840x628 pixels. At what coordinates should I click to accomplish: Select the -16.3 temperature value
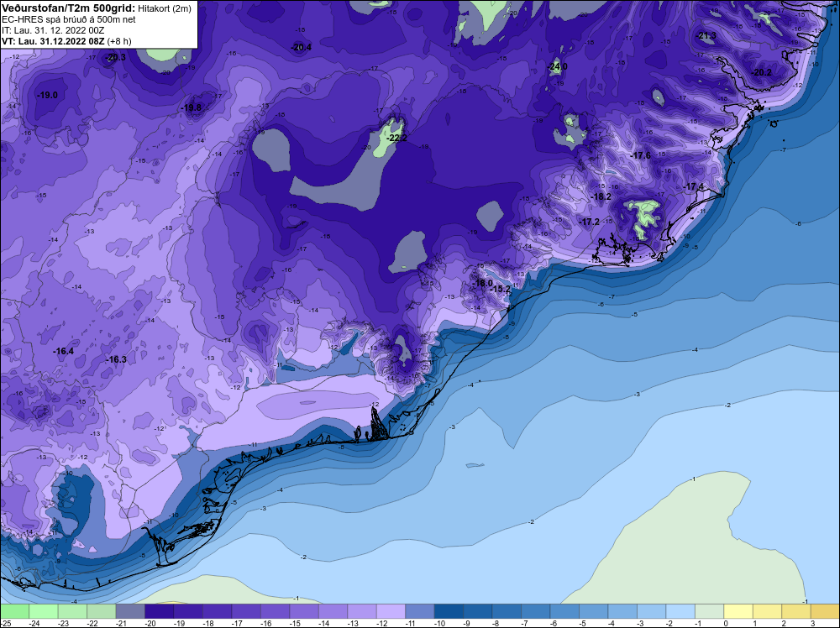pos(116,359)
